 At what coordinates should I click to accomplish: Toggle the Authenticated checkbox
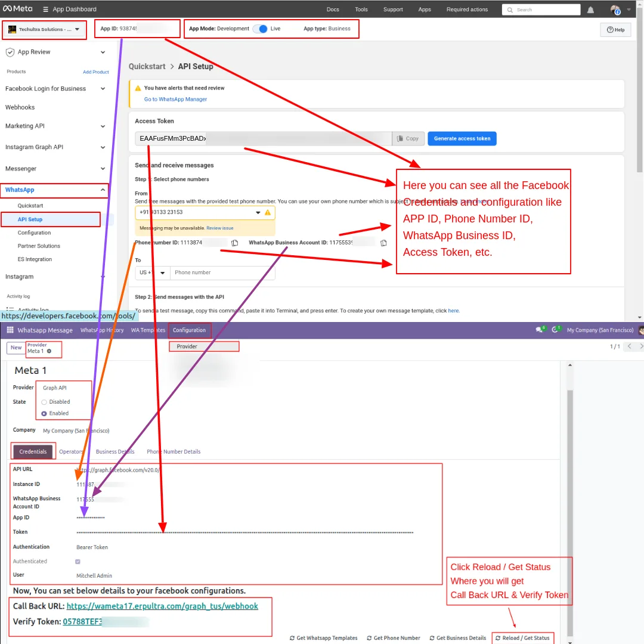pos(78,562)
